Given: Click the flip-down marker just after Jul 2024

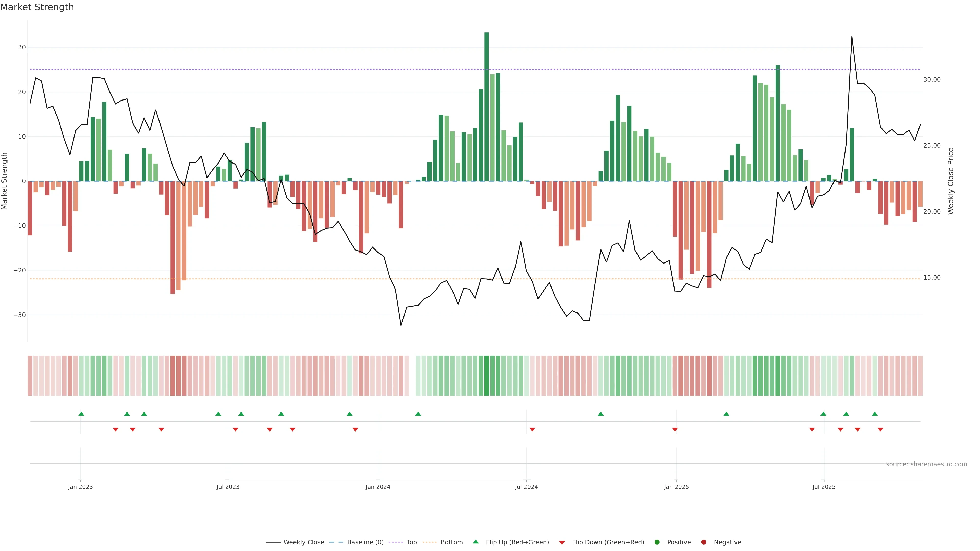Looking at the screenshot, I should pos(532,429).
